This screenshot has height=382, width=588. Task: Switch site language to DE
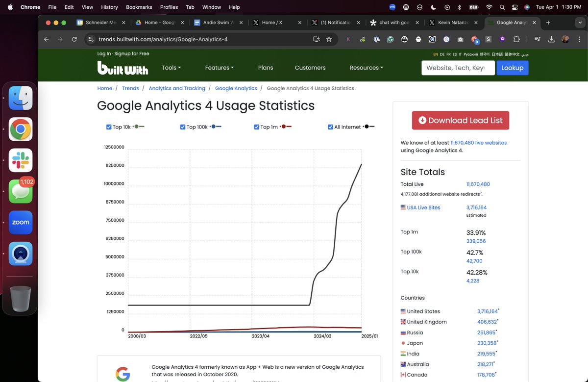(442, 54)
